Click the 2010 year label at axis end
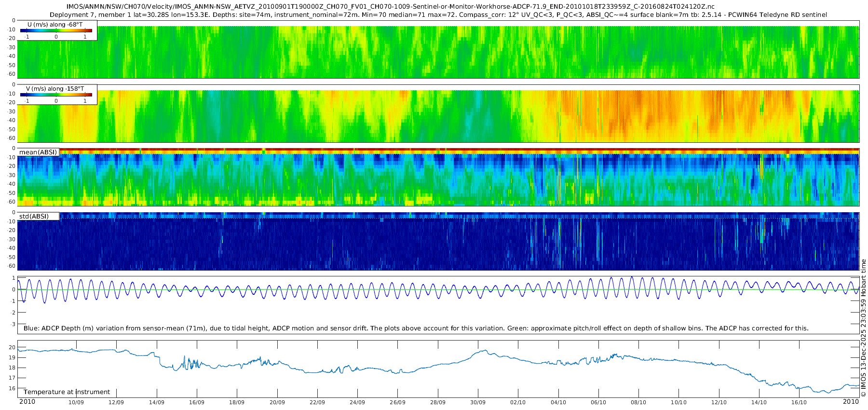 coord(851,402)
